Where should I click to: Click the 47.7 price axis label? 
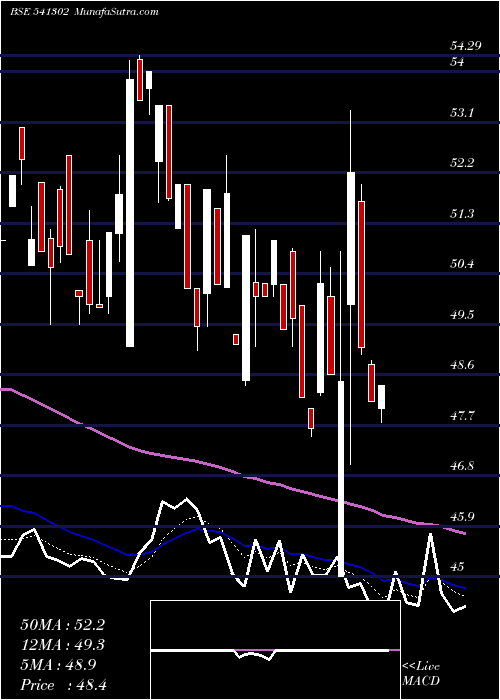pyautogui.click(x=462, y=416)
